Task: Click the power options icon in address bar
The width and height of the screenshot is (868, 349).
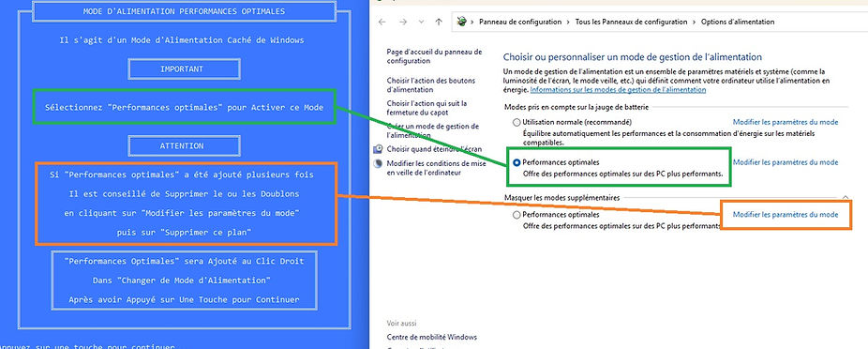Action: tap(461, 22)
